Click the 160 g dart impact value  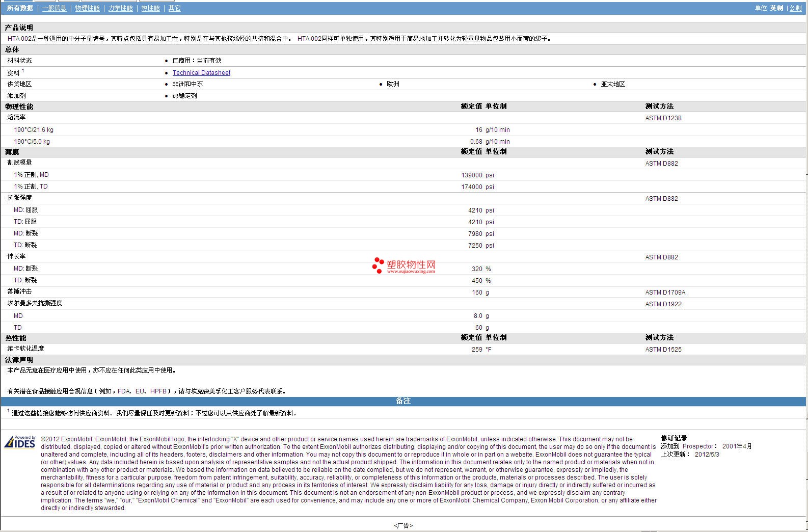click(480, 292)
